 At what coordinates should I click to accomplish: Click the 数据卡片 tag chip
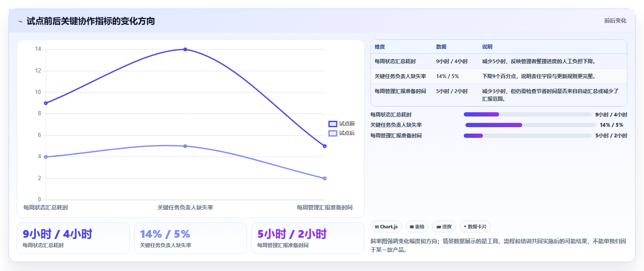click(475, 227)
